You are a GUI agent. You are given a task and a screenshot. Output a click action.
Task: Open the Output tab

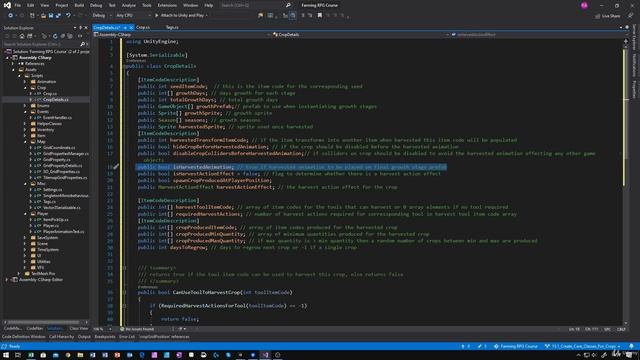(84, 337)
